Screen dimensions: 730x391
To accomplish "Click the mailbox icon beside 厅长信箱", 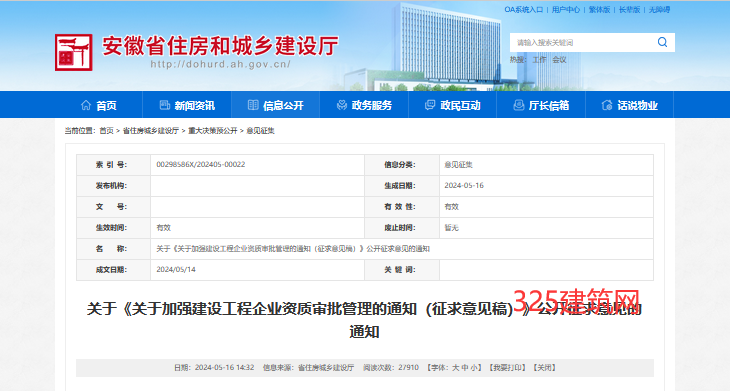I will click(x=519, y=105).
